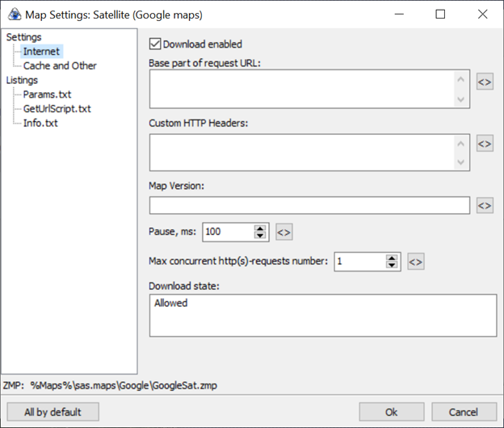
Task: Disable the Download enabled checkbox
Action: click(x=156, y=44)
